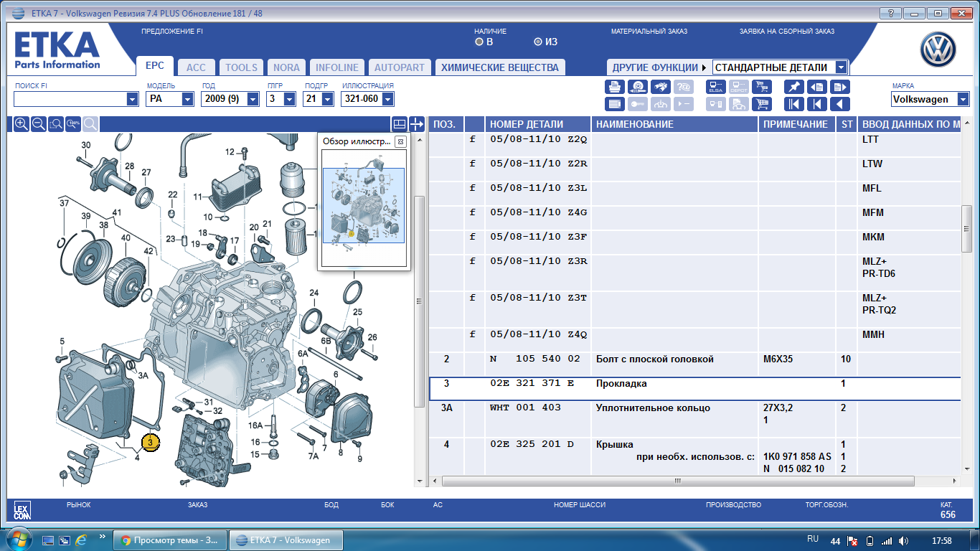Image resolution: width=980 pixels, height=551 pixels.
Task: Click the question-mark email icon
Action: [684, 87]
